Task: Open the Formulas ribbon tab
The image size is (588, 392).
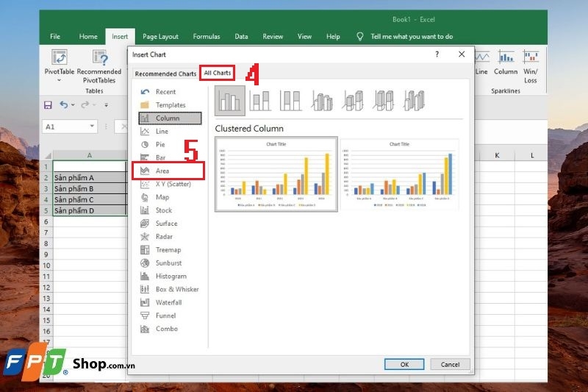Action: 207,36
